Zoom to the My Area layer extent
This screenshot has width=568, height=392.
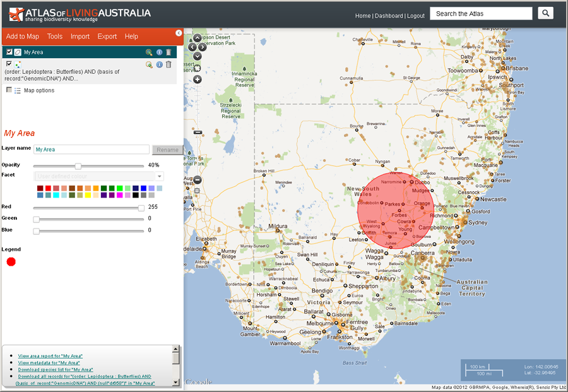(x=149, y=52)
